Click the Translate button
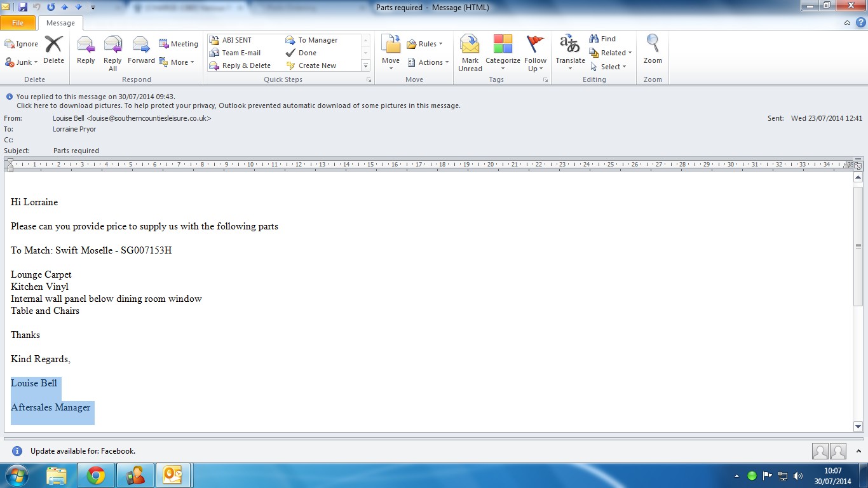 click(x=570, y=53)
